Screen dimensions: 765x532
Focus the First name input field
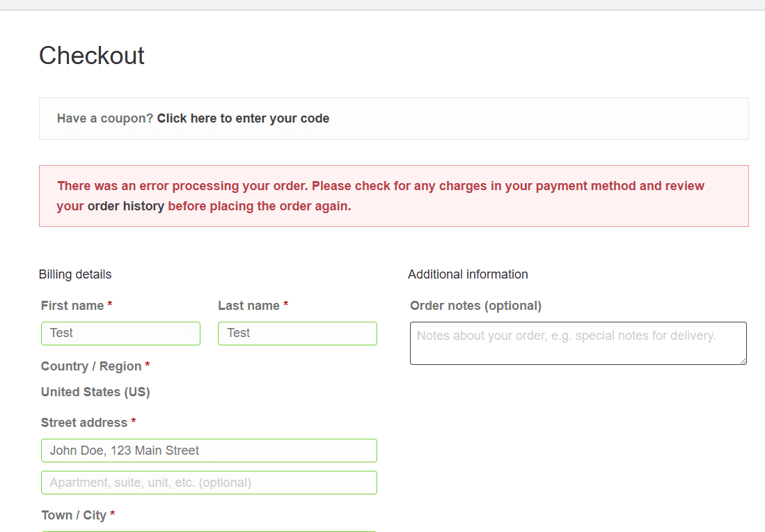(120, 334)
